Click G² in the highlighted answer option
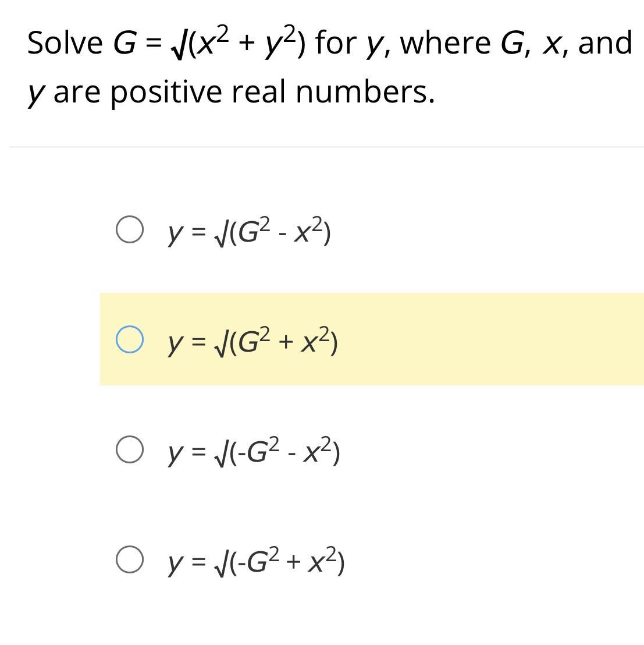The height and width of the screenshot is (645, 644). tap(255, 341)
